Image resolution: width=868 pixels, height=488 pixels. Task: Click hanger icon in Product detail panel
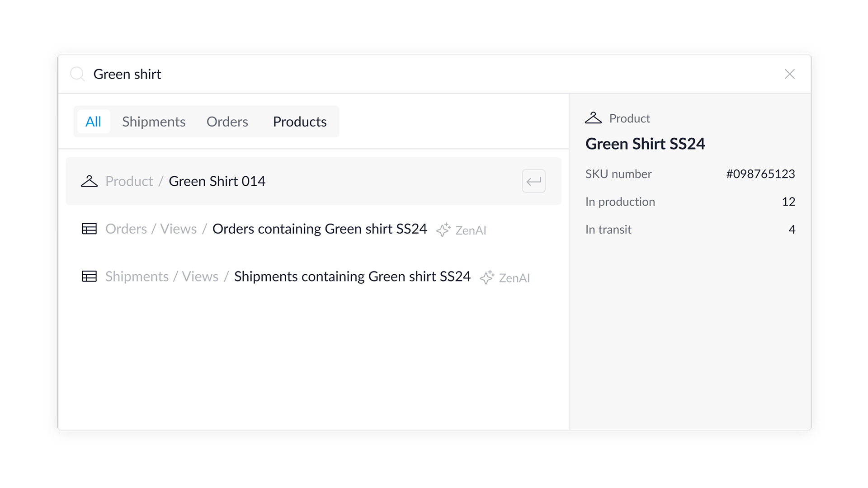click(593, 118)
